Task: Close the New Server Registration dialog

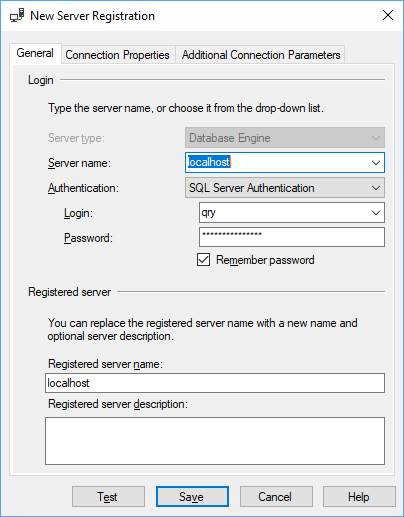Action: [x=388, y=15]
